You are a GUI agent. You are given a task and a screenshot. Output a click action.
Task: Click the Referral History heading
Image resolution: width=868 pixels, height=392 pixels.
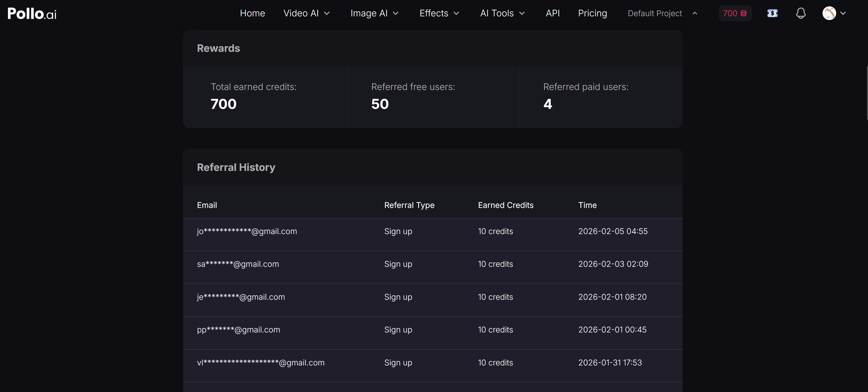pyautogui.click(x=236, y=167)
